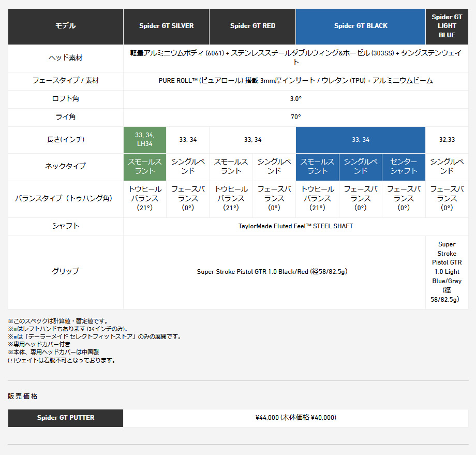The width and height of the screenshot is (476, 455).
Task: Click トウヒールバランス (21°) under Spider GT BLACK
Action: (x=317, y=199)
